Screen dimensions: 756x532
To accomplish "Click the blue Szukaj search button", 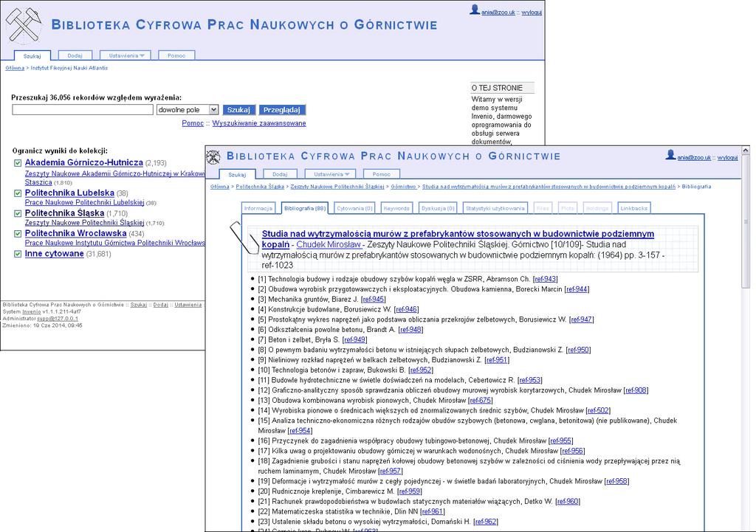I will (238, 110).
